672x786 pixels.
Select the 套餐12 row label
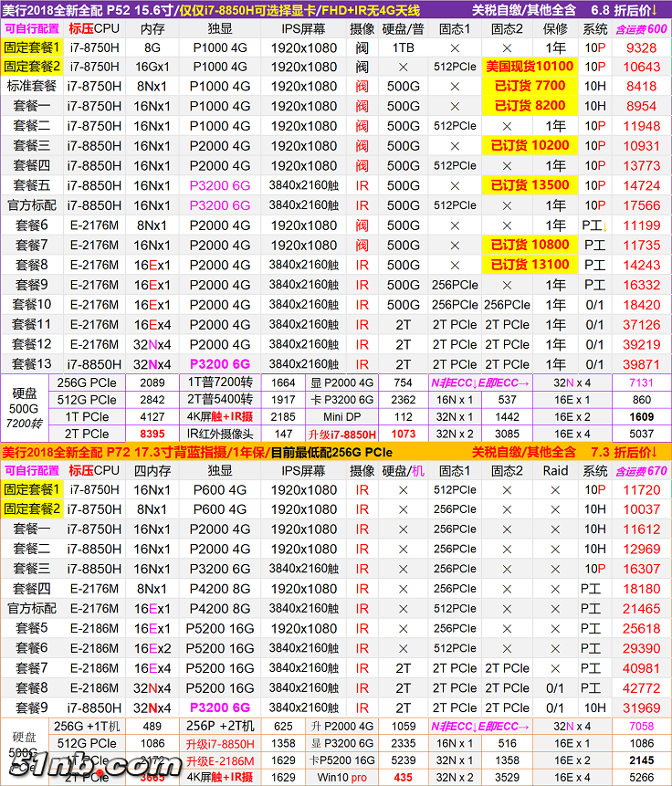click(x=31, y=344)
